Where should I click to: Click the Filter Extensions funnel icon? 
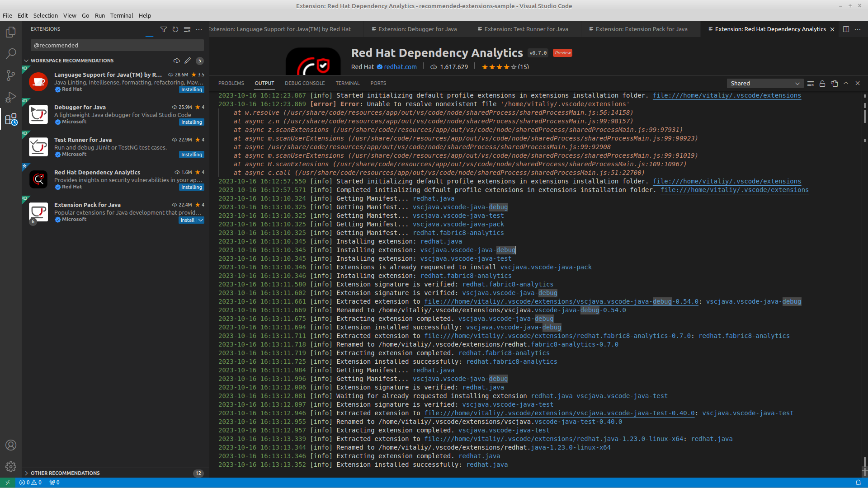click(164, 29)
